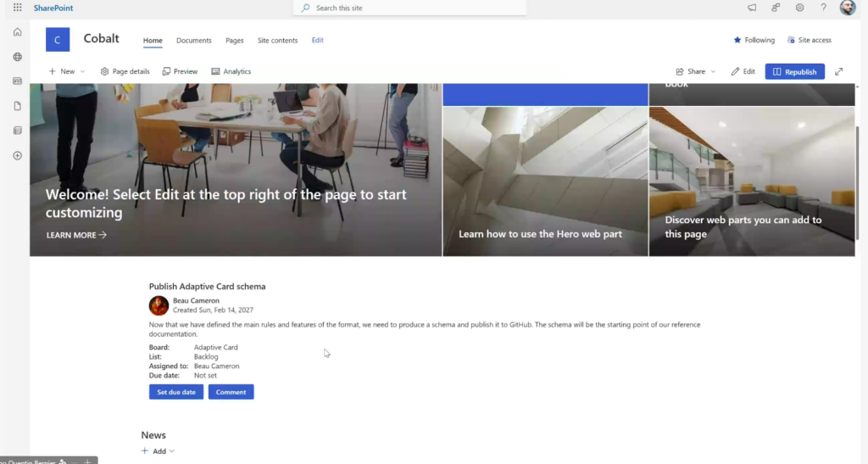Click the Republish button
The height and width of the screenshot is (464, 868).
coord(794,72)
